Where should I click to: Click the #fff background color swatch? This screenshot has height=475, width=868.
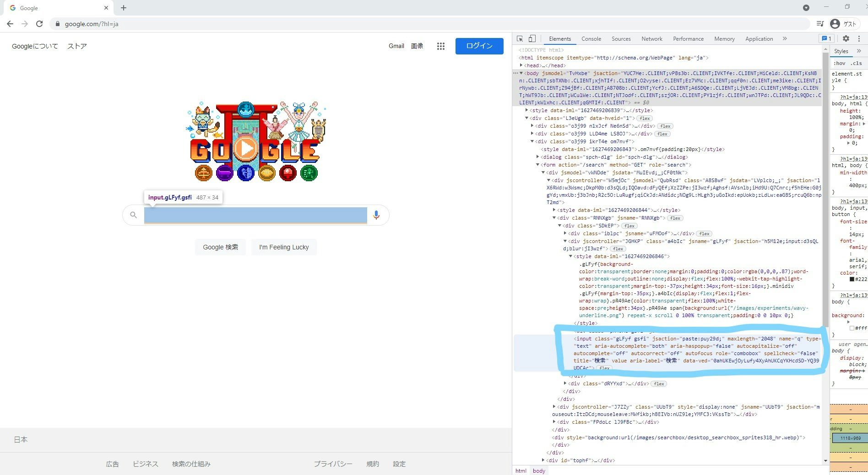point(852,328)
